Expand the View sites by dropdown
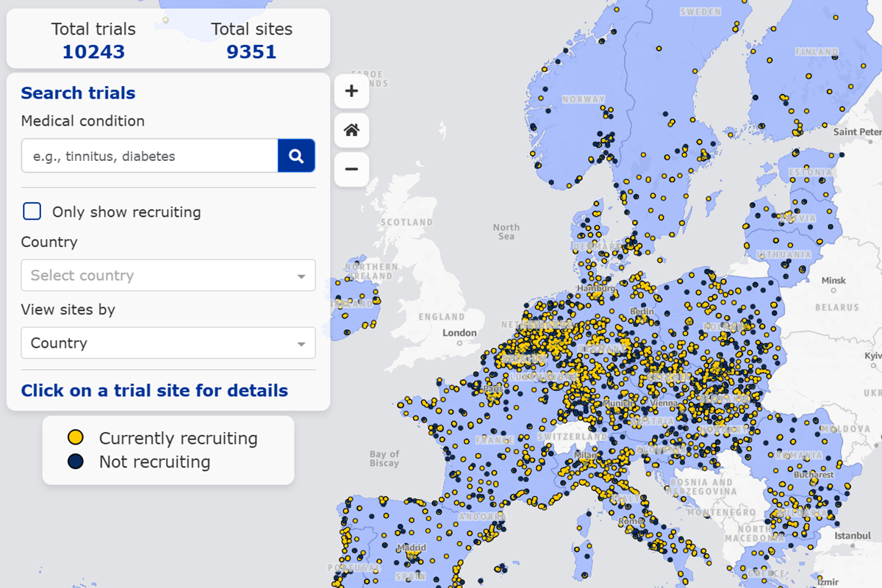 click(168, 343)
